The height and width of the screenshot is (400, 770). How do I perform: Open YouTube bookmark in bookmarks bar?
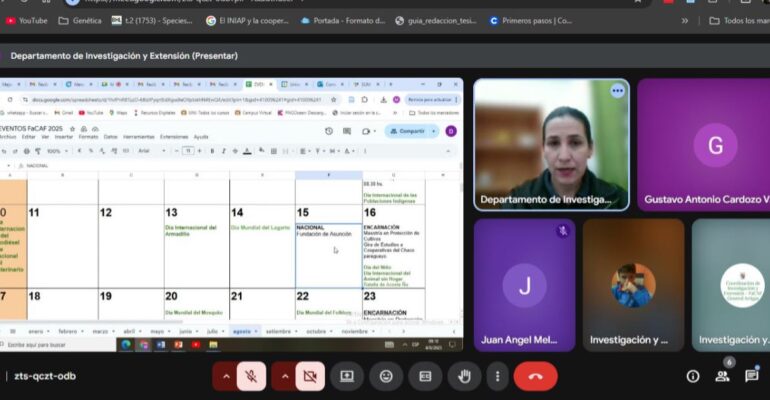[27, 21]
